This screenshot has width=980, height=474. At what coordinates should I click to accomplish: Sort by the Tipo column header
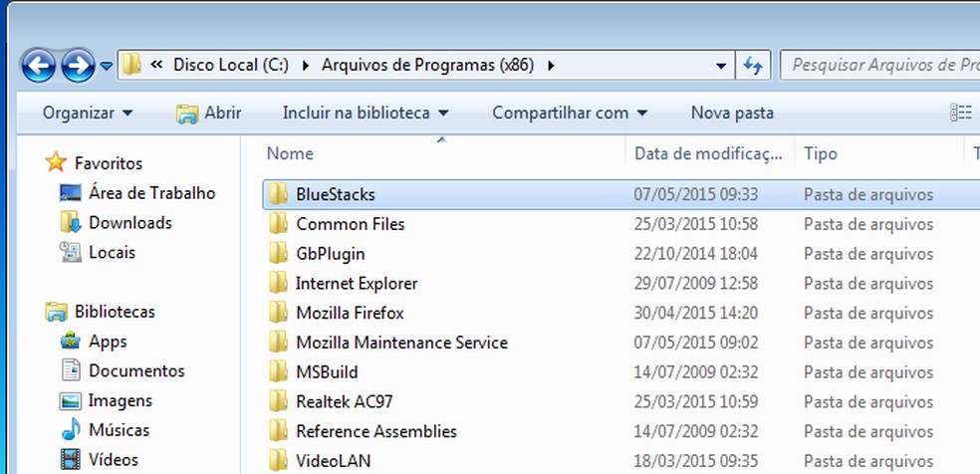(820, 153)
